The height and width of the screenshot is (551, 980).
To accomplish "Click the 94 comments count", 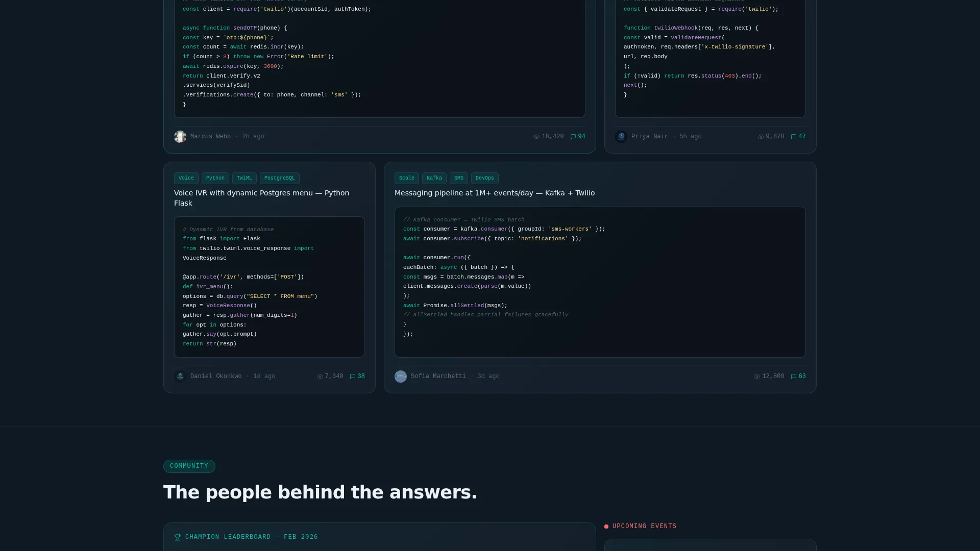I will [x=582, y=137].
